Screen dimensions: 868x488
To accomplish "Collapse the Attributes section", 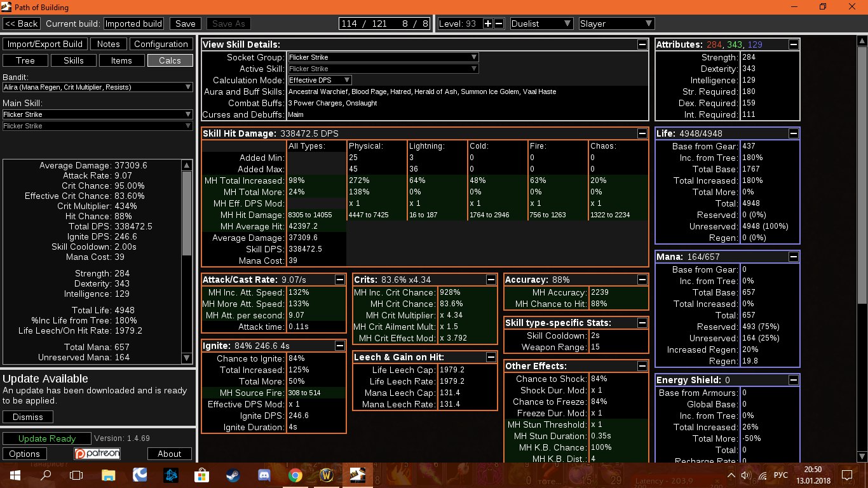I will tap(794, 44).
